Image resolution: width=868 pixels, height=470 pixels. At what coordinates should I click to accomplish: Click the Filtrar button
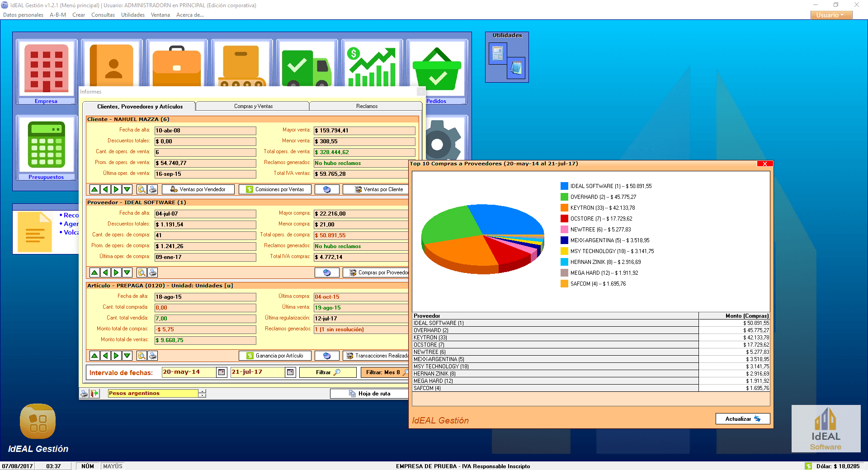[x=328, y=372]
